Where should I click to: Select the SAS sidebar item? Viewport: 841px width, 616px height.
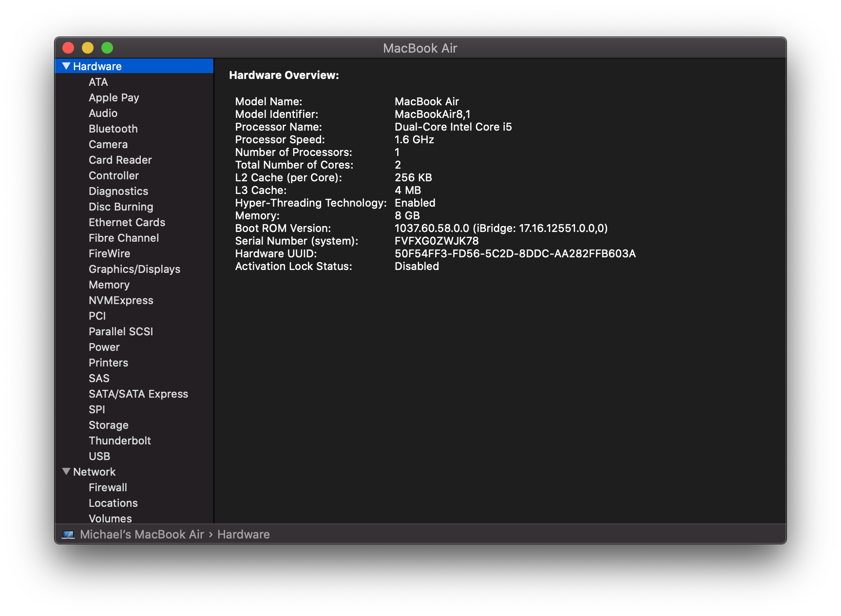(99, 378)
